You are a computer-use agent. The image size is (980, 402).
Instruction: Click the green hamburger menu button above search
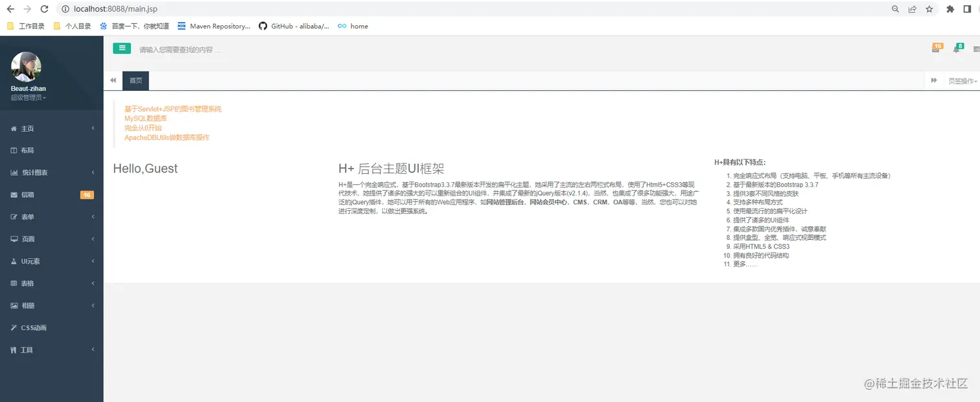coord(122,48)
